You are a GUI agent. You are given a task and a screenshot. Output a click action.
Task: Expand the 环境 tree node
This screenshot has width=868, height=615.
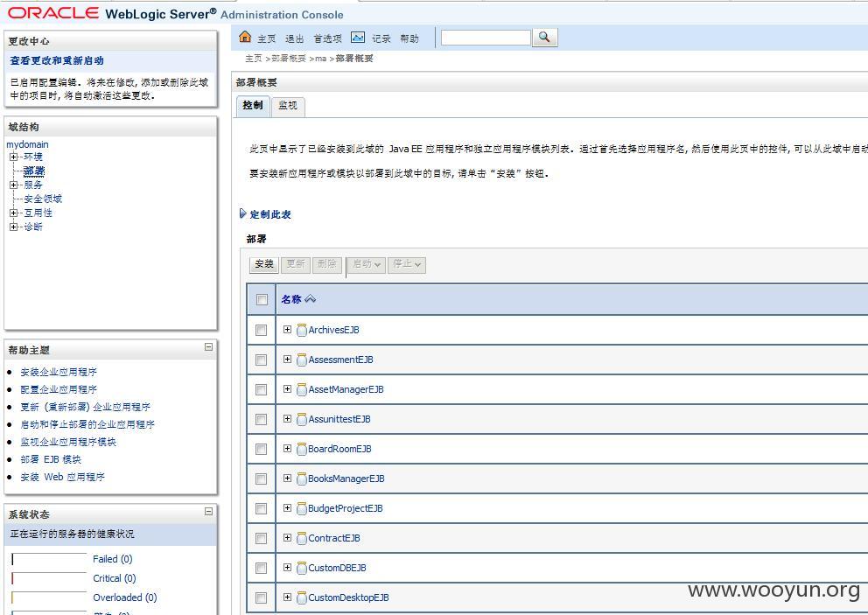pyautogui.click(x=13, y=157)
